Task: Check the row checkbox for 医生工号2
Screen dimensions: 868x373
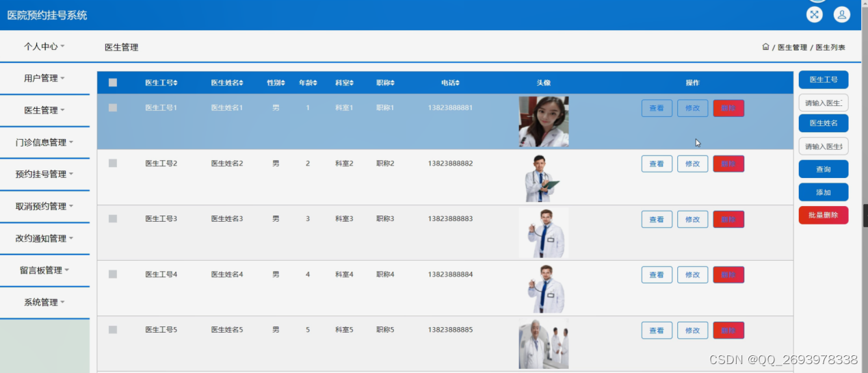Action: point(113,163)
